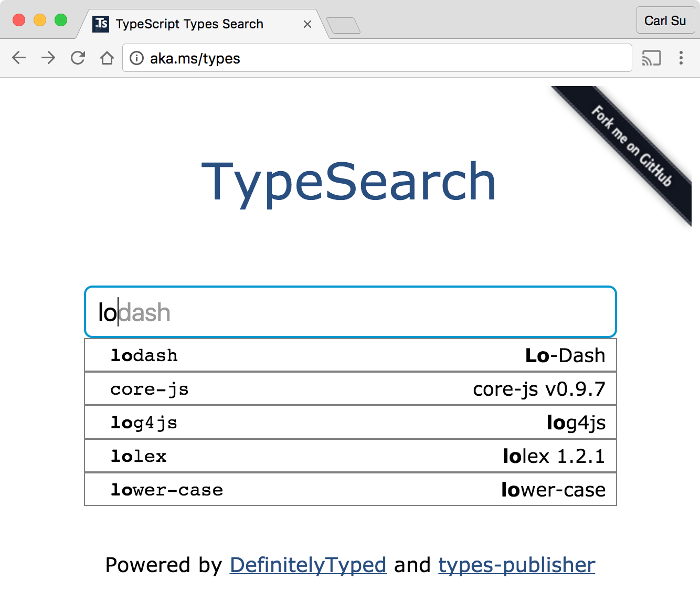This screenshot has width=700, height=591.
Task: View site information icon in address bar
Action: click(x=136, y=58)
